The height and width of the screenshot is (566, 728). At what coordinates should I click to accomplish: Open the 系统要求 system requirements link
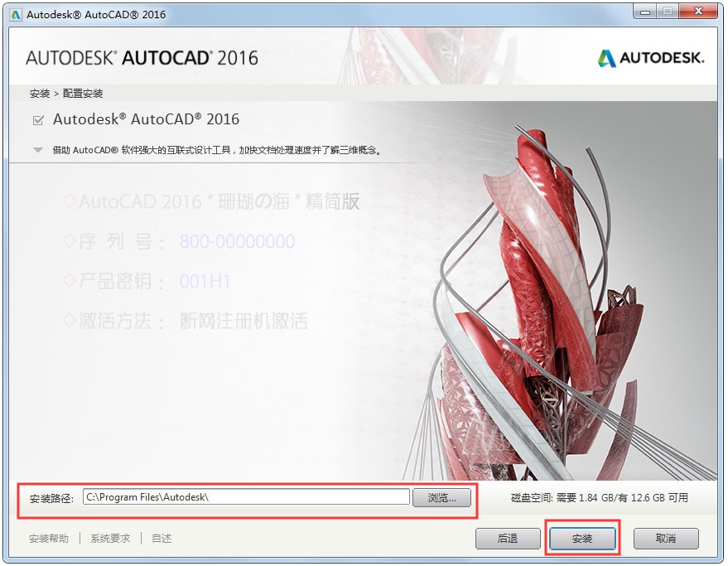pos(108,538)
